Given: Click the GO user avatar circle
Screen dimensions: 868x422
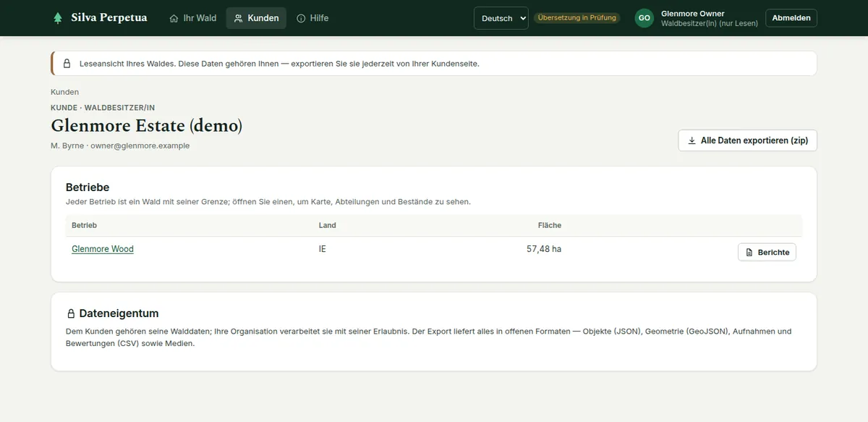Looking at the screenshot, I should click(644, 18).
